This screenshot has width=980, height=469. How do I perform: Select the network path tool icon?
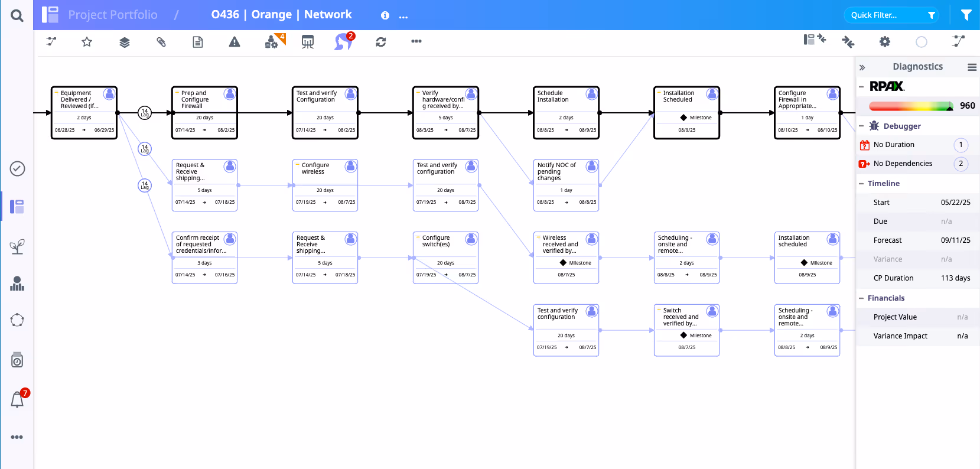coord(51,41)
